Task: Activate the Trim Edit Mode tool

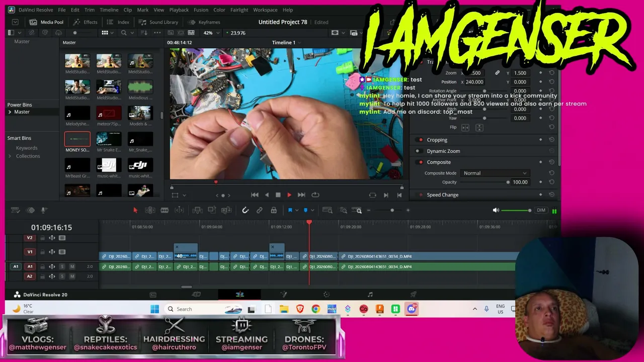Action: (x=150, y=210)
